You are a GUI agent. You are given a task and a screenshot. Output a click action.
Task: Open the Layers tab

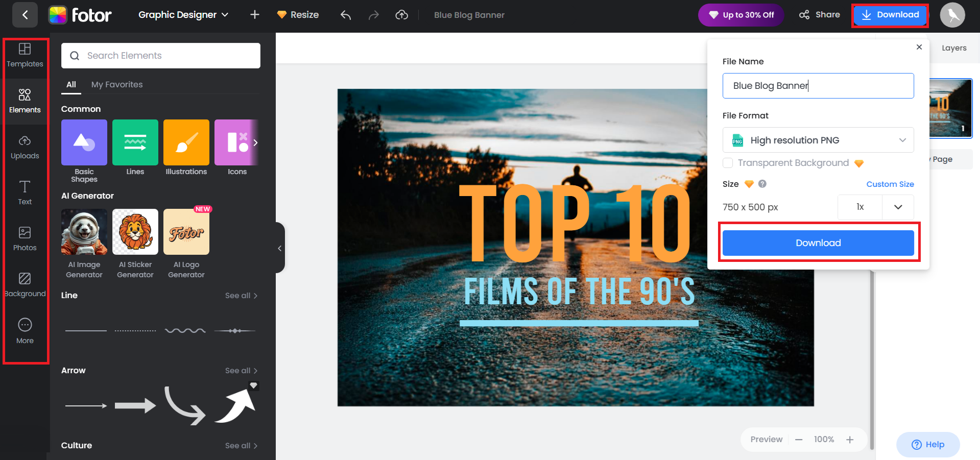(954, 48)
